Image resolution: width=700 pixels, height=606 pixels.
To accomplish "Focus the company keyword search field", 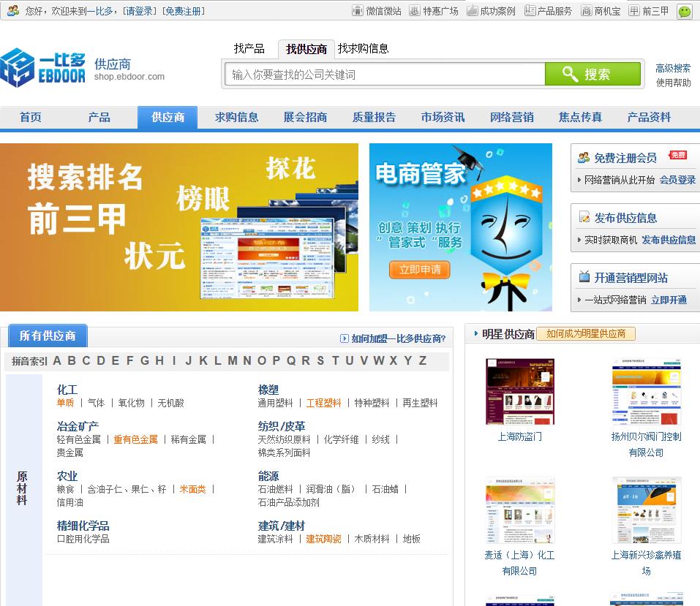I will coord(385,74).
